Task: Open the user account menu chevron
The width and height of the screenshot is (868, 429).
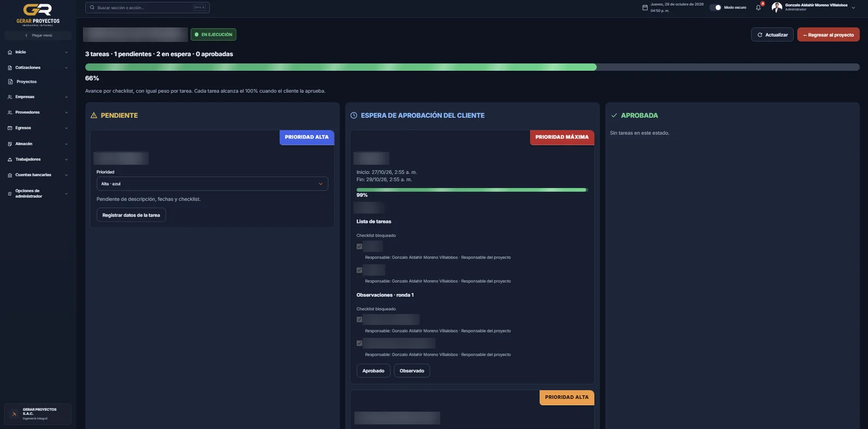Action: click(853, 8)
